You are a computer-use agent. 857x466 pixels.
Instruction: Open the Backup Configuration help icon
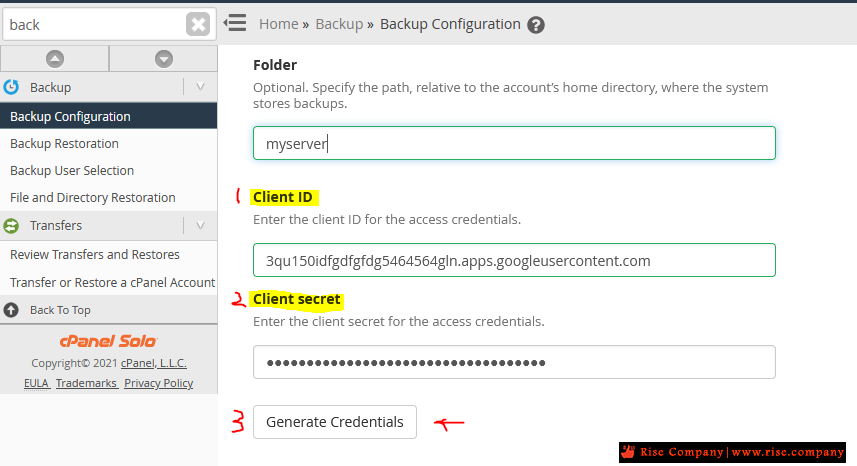536,25
